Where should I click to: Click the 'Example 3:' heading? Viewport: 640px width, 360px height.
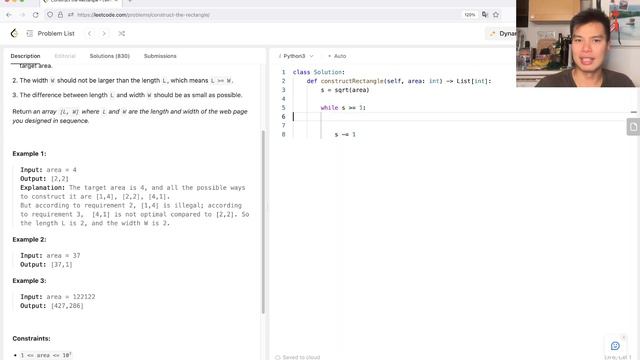[x=29, y=281]
